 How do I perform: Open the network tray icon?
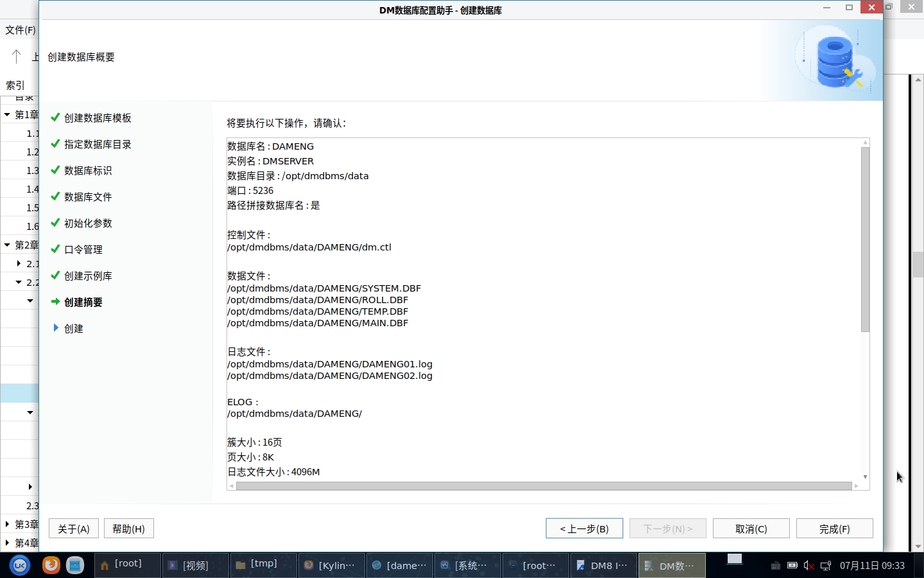(826, 566)
